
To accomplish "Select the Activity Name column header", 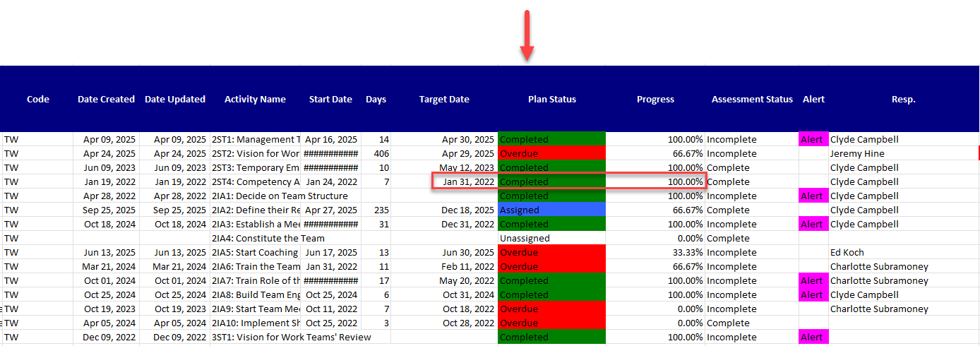I will [255, 100].
